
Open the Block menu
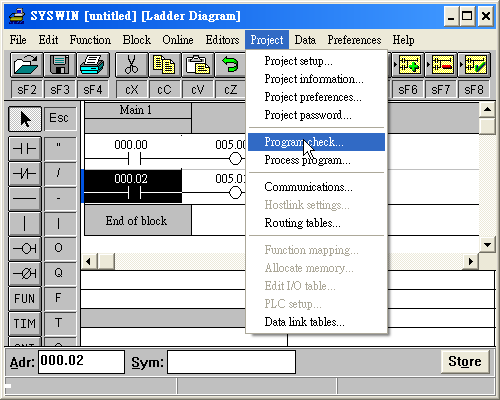[x=137, y=40]
